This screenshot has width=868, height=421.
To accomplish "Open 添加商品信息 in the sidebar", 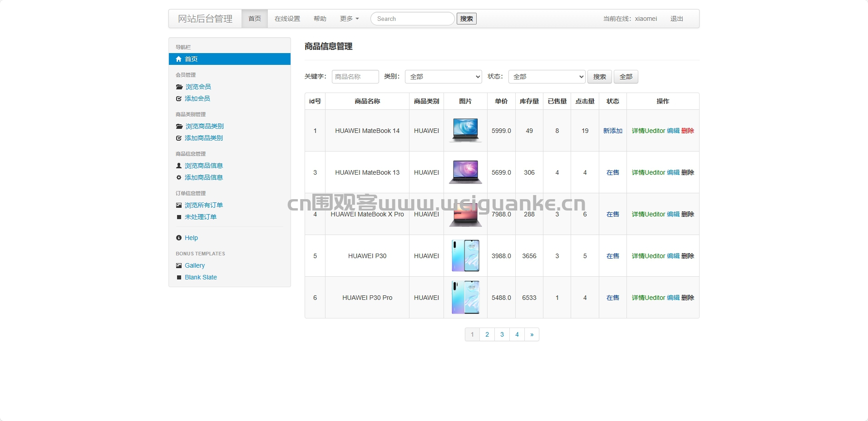I will pos(203,177).
